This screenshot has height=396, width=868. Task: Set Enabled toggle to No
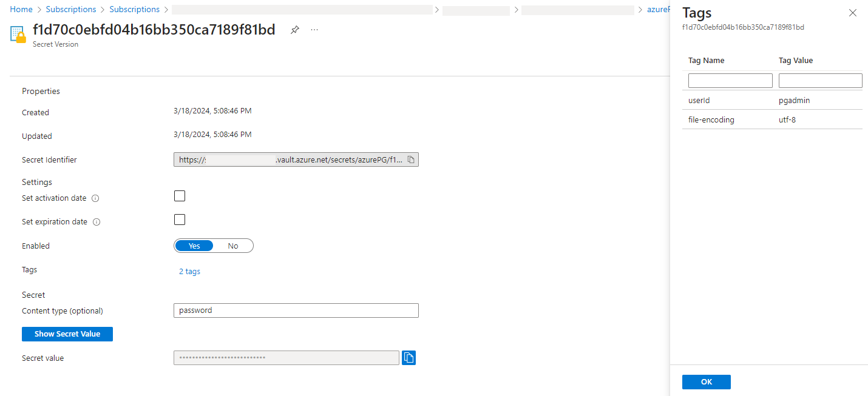pos(233,246)
